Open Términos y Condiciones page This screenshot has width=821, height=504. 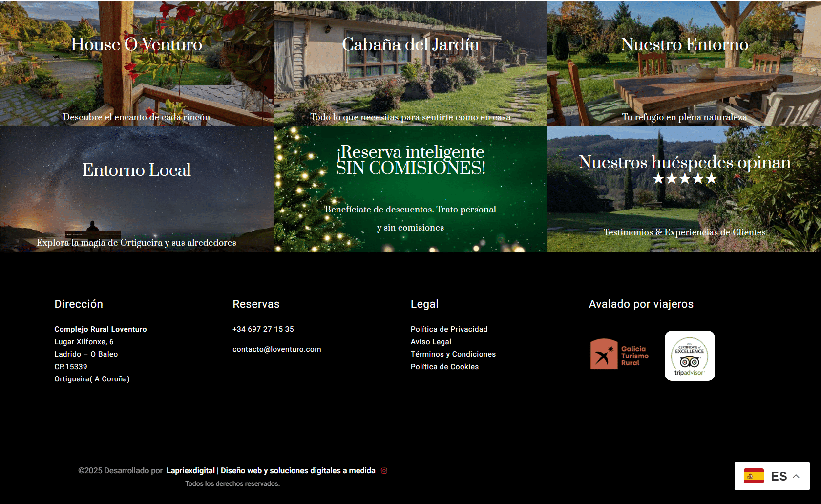coord(453,354)
